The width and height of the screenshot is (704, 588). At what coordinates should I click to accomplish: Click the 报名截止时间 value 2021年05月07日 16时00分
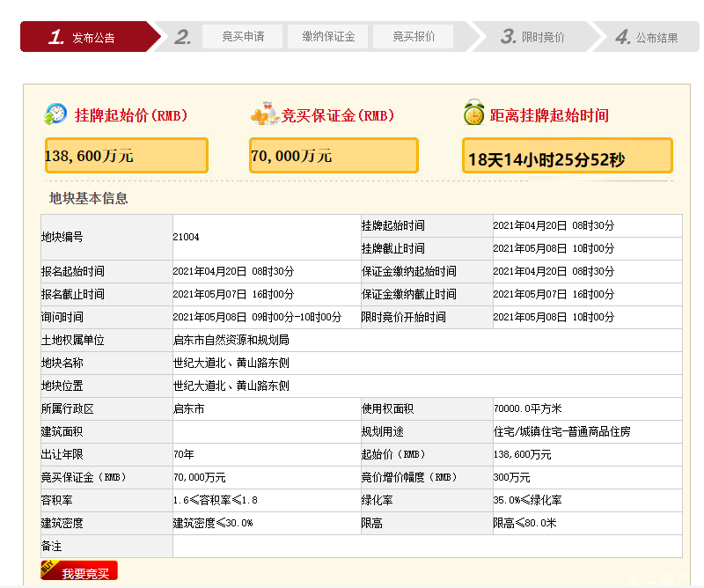[x=233, y=294]
